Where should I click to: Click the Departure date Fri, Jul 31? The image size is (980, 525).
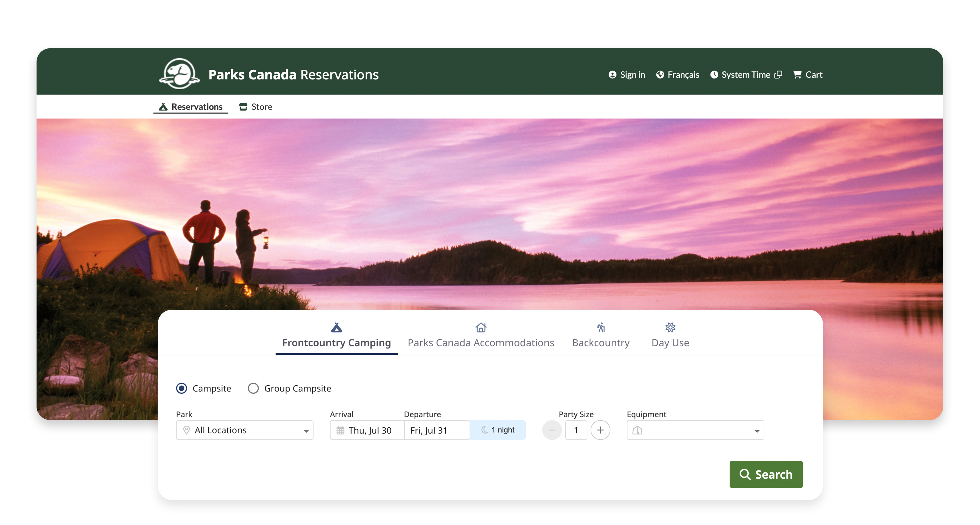(437, 430)
